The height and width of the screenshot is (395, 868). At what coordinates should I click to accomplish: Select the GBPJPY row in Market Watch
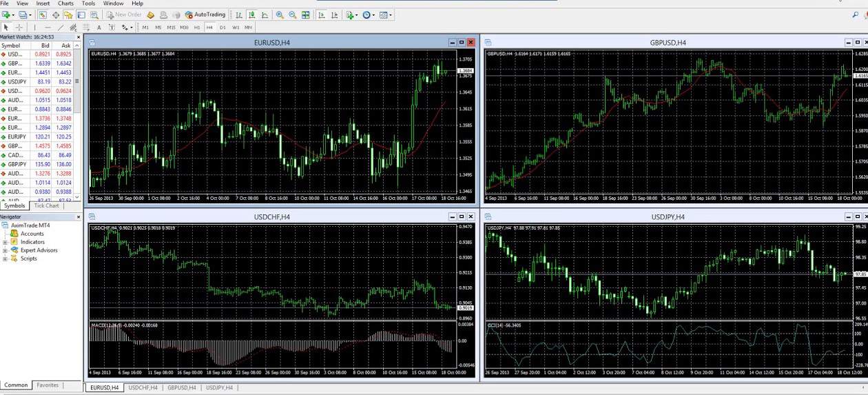[37, 164]
